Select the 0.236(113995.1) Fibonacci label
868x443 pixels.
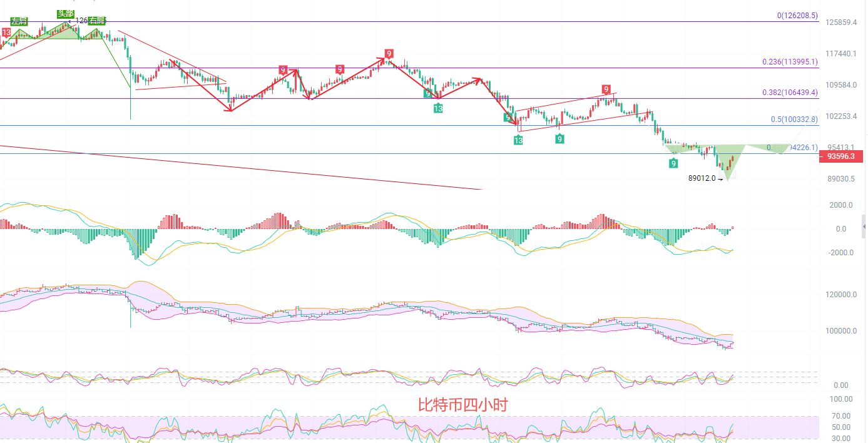click(790, 61)
